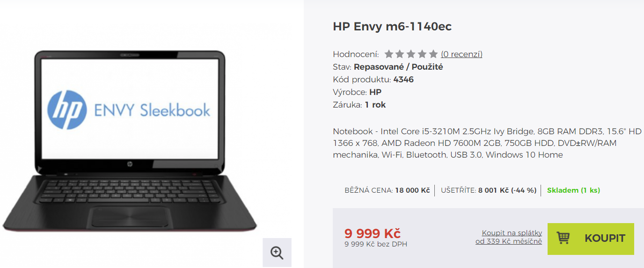Click the HP Envy m6-1140ec title
Screen dimensions: 644x268
(392, 27)
